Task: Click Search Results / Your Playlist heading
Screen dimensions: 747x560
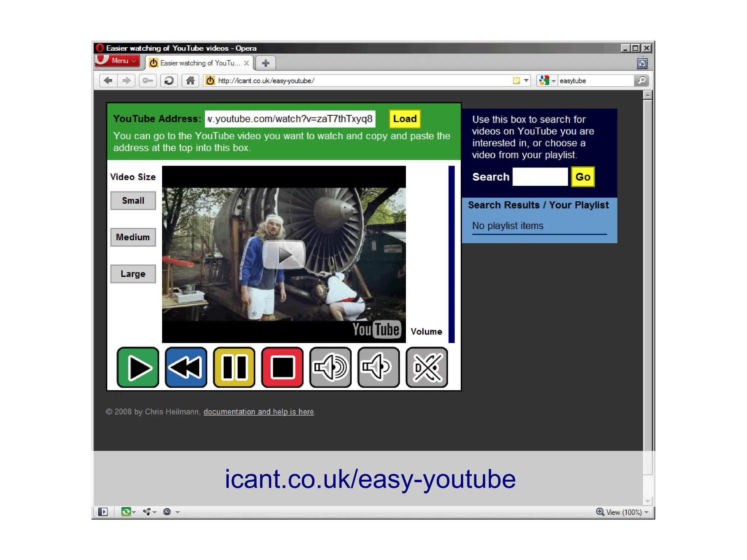Action: [x=538, y=205]
